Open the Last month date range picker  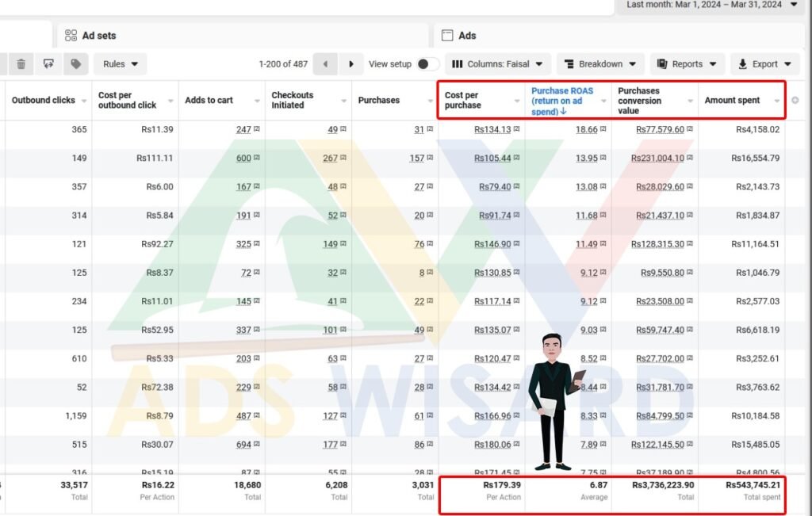[711, 5]
